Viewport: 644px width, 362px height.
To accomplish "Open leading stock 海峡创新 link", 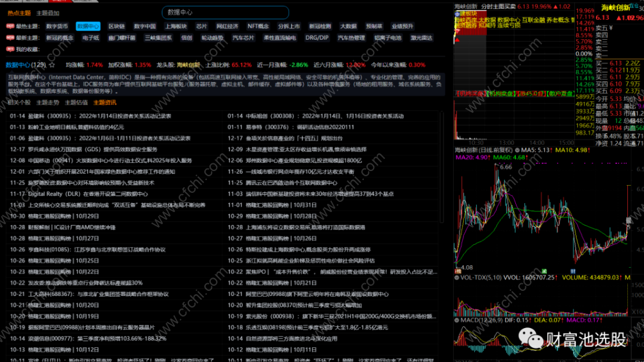I will click(188, 65).
